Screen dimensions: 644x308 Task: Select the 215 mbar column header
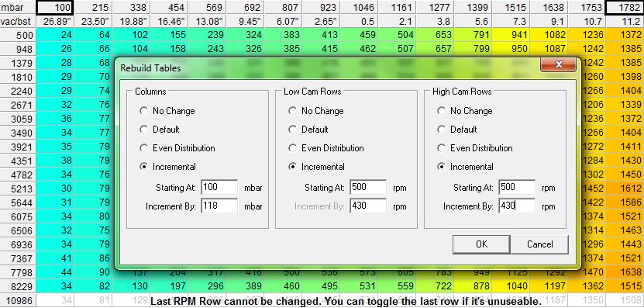point(93,7)
